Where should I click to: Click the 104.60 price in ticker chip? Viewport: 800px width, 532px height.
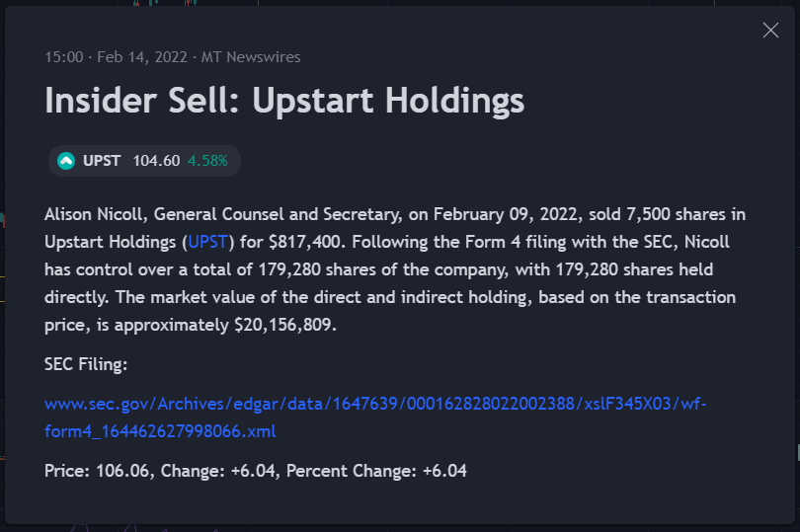(156, 161)
